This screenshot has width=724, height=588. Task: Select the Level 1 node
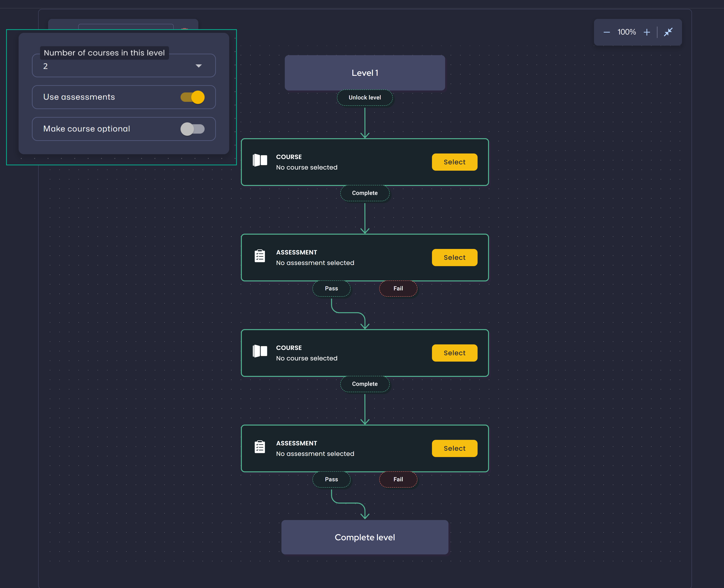(x=365, y=73)
